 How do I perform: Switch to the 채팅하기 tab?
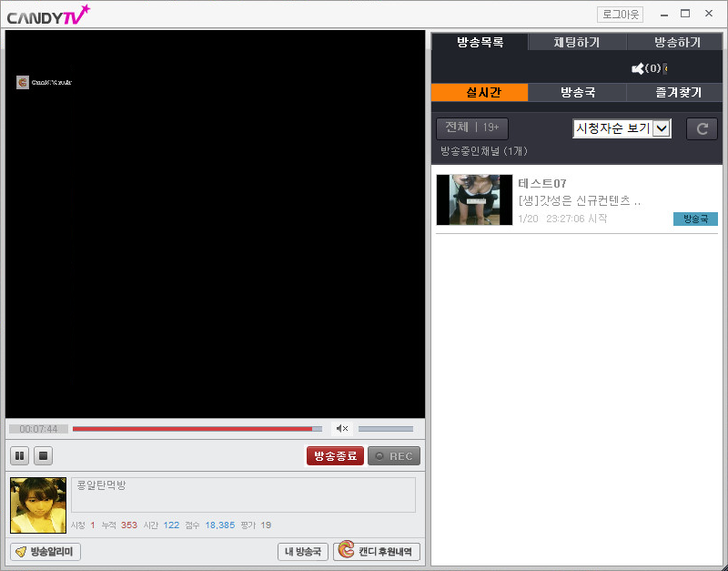click(577, 42)
